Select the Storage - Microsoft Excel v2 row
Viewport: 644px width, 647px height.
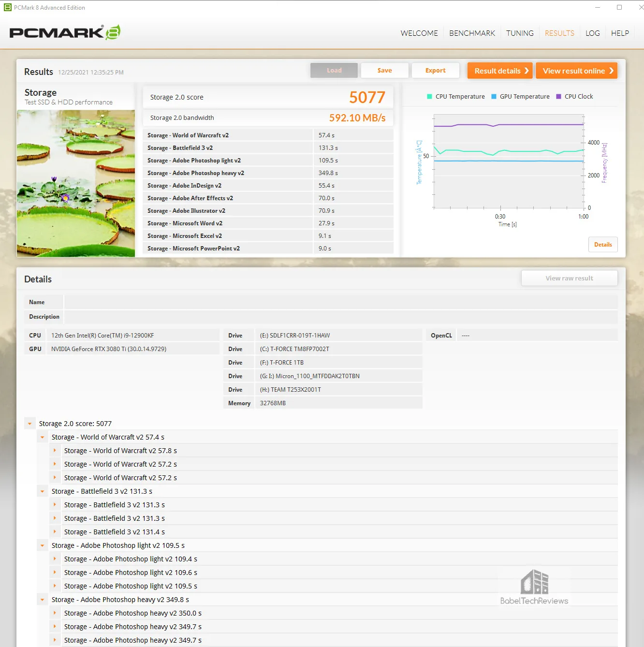(268, 236)
